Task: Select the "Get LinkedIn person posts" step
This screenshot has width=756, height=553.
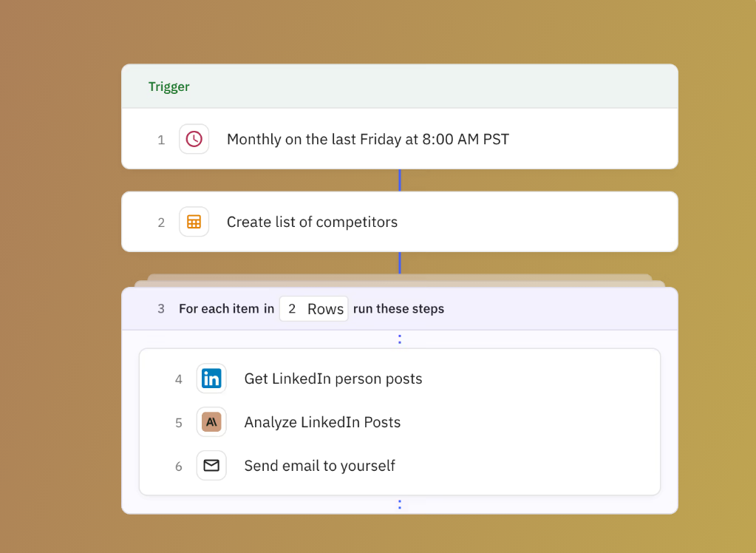Action: pos(333,379)
